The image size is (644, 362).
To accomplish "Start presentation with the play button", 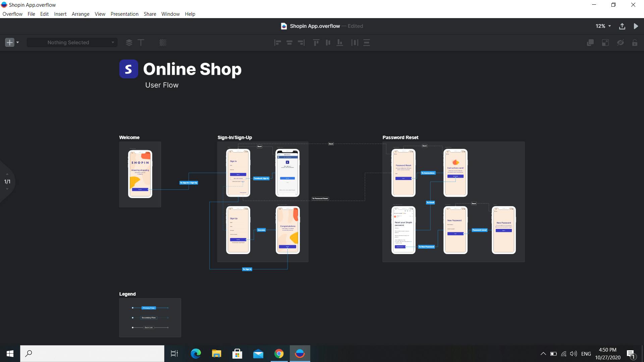I will click(636, 26).
